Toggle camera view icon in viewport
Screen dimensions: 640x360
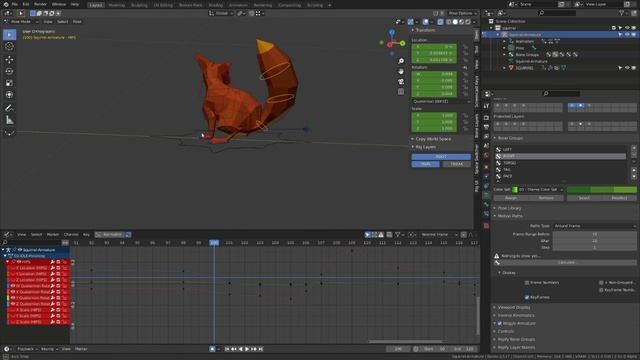(401, 82)
